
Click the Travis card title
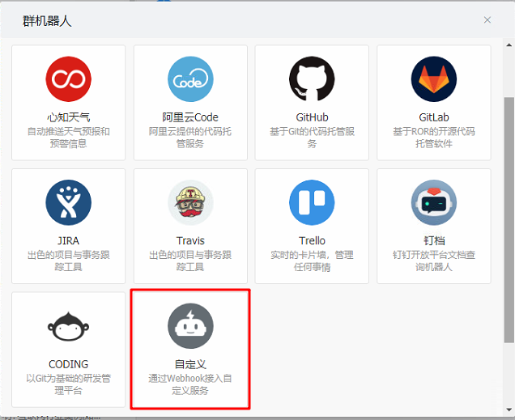point(190,241)
